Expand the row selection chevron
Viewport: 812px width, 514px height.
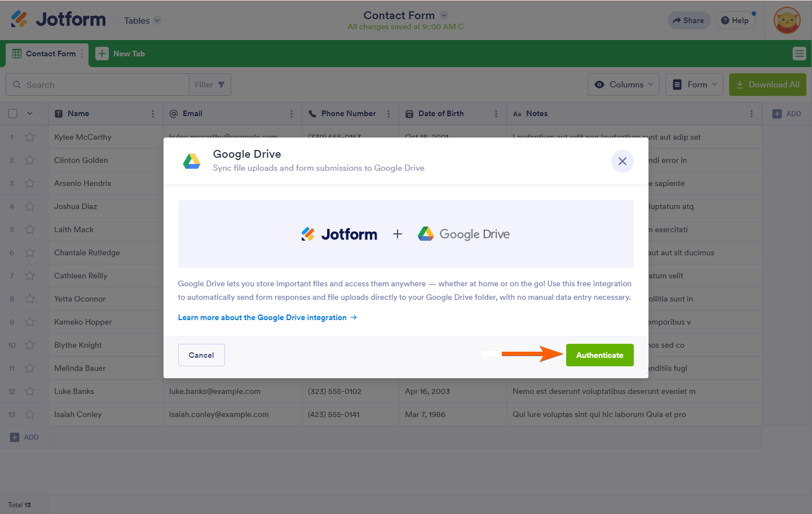pos(30,114)
